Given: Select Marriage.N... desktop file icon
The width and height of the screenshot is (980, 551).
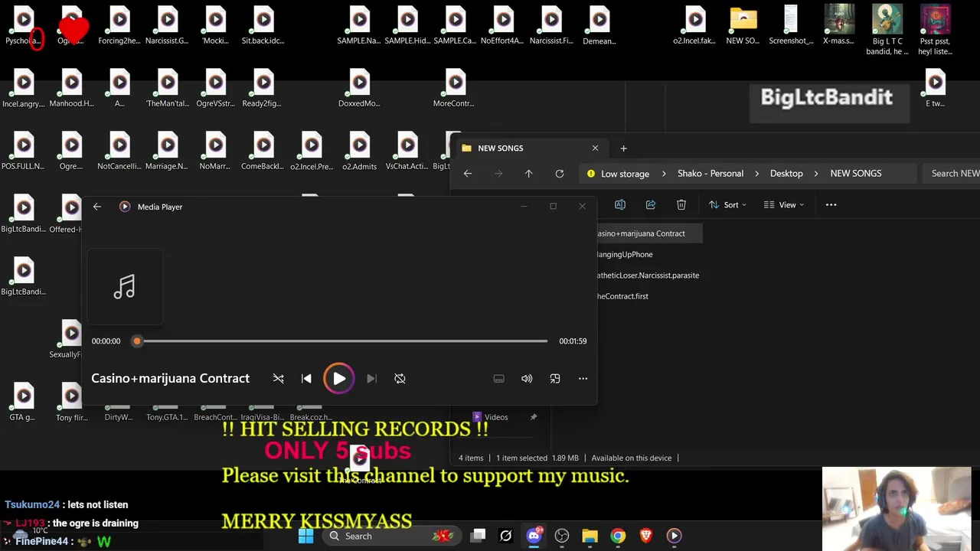Looking at the screenshot, I should click(168, 151).
